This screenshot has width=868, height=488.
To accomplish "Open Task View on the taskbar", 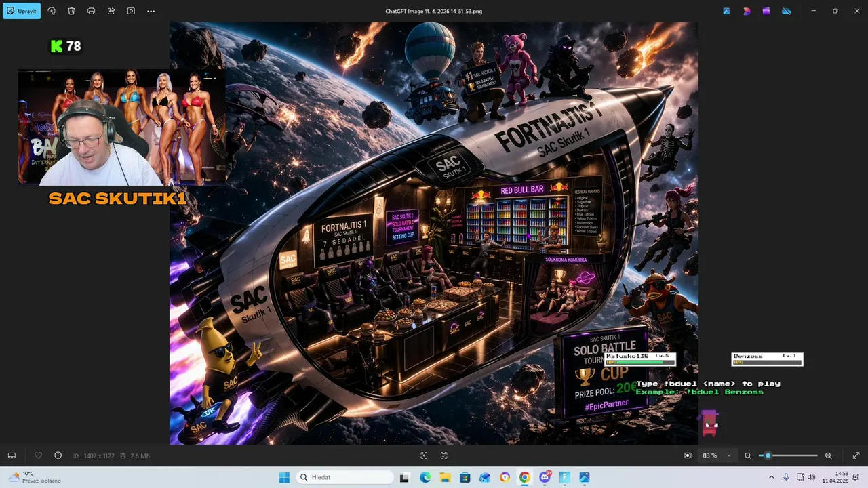I will [x=404, y=477].
